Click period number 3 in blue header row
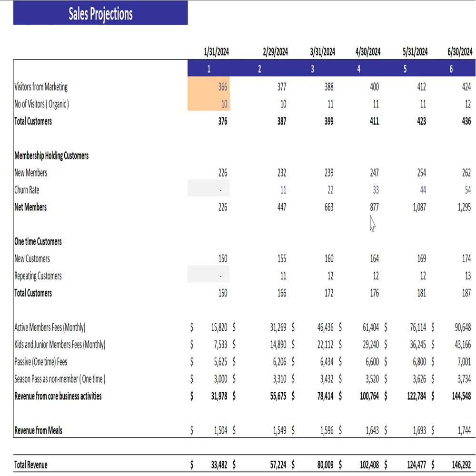 click(312, 69)
